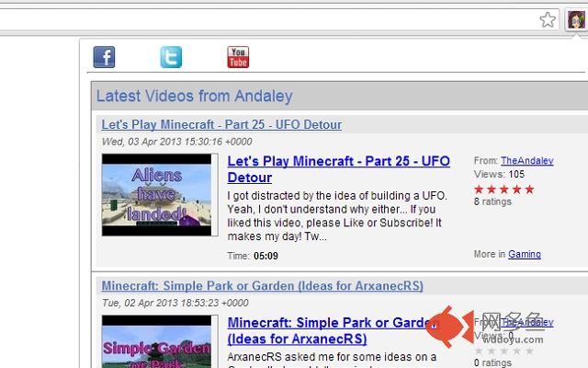Select the '0 ratings' text

pos(492,362)
